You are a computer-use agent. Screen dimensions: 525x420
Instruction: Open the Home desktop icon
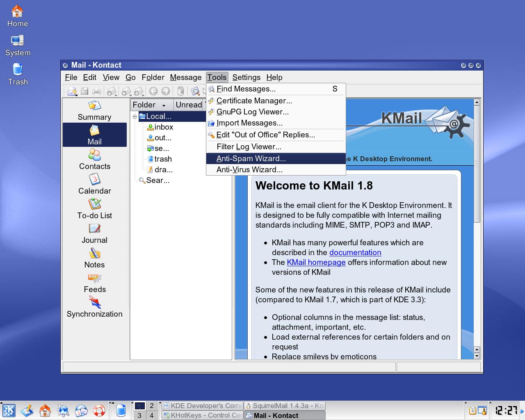pyautogui.click(x=17, y=16)
